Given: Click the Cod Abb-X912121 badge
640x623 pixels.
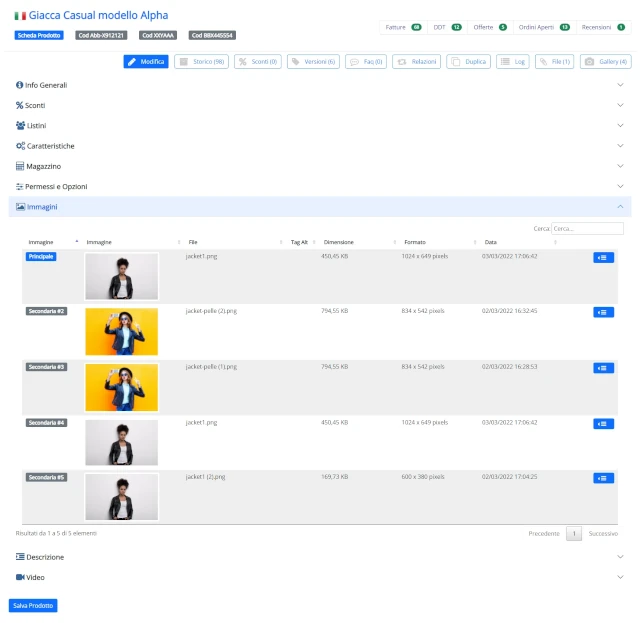Looking at the screenshot, I should click(x=101, y=36).
